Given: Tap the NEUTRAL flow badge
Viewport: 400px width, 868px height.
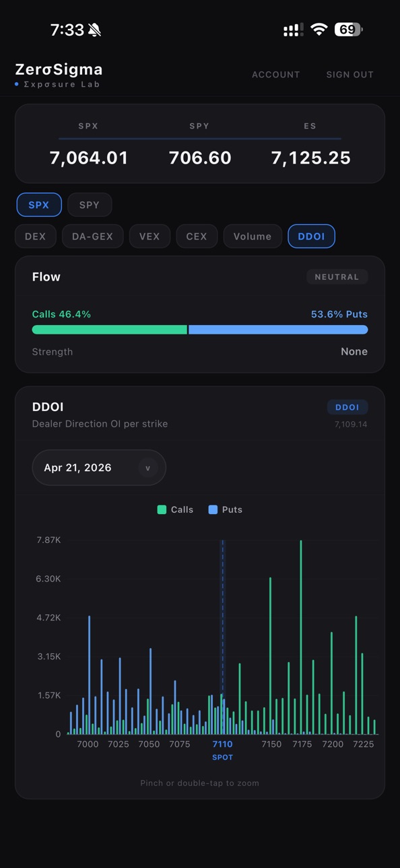Looking at the screenshot, I should [x=337, y=277].
